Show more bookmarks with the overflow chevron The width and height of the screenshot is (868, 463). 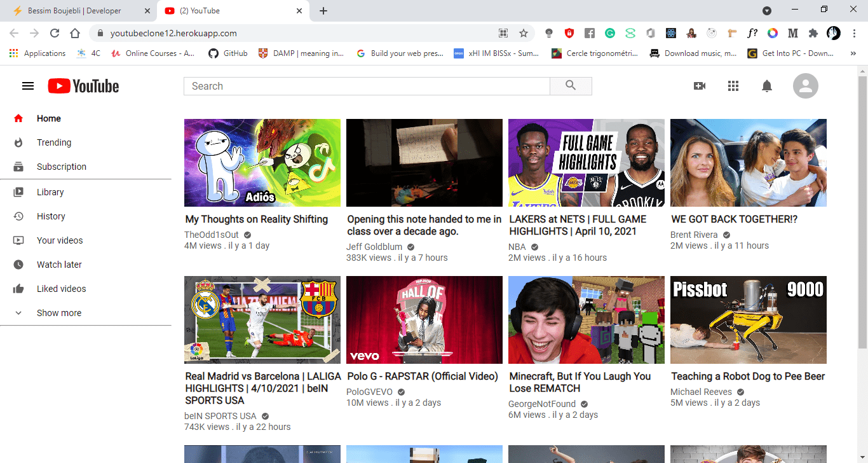[x=853, y=53]
